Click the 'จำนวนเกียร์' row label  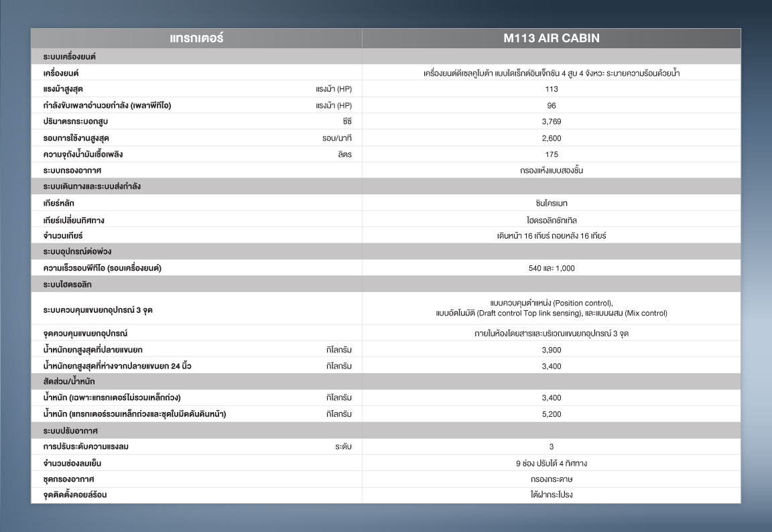tap(62, 236)
